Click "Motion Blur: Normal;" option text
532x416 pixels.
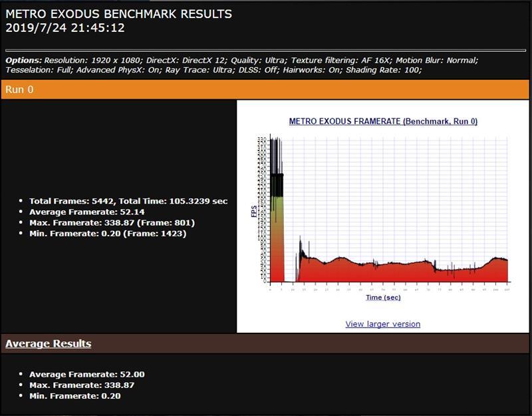tap(437, 61)
